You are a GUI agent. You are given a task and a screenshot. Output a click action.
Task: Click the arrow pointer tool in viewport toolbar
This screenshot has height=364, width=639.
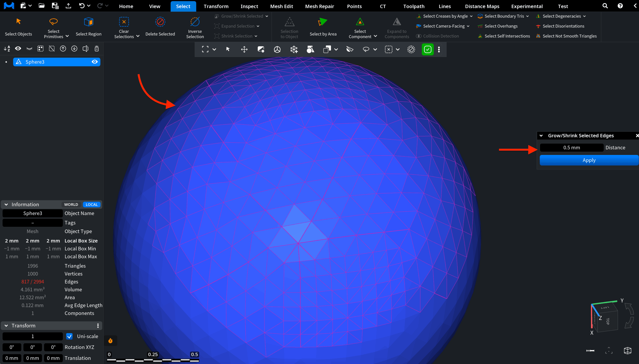click(228, 49)
